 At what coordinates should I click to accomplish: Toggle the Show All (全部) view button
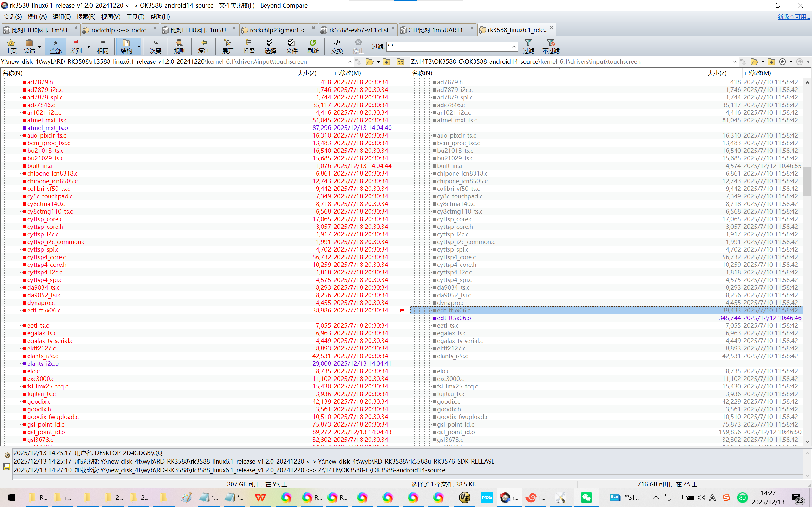pos(56,46)
